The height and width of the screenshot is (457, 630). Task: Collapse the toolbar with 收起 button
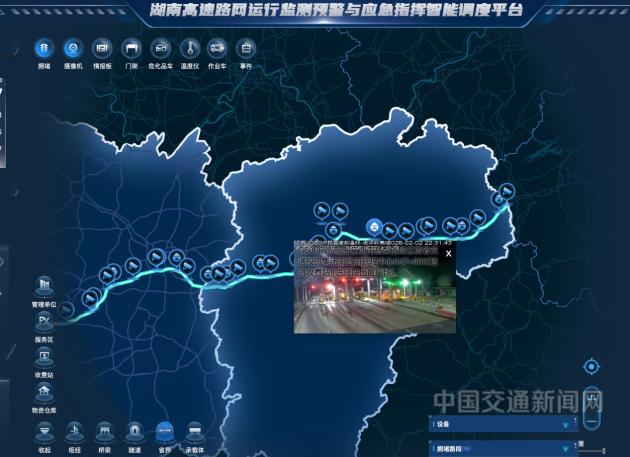click(x=44, y=431)
